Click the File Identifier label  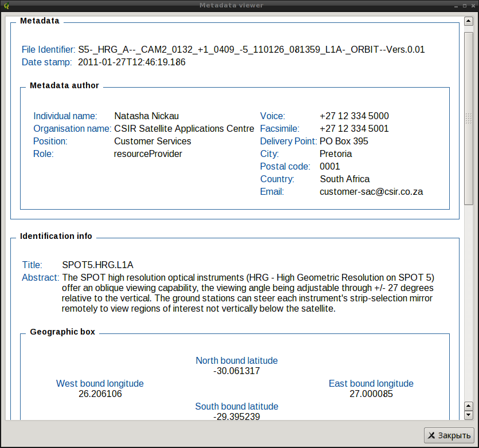tap(48, 49)
